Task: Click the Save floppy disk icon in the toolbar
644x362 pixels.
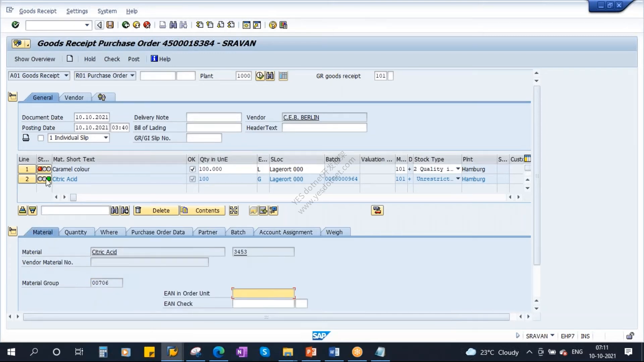Action: point(110,25)
